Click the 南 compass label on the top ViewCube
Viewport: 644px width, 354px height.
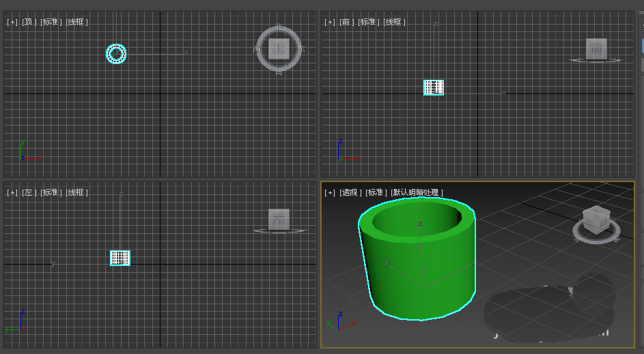[x=279, y=70]
